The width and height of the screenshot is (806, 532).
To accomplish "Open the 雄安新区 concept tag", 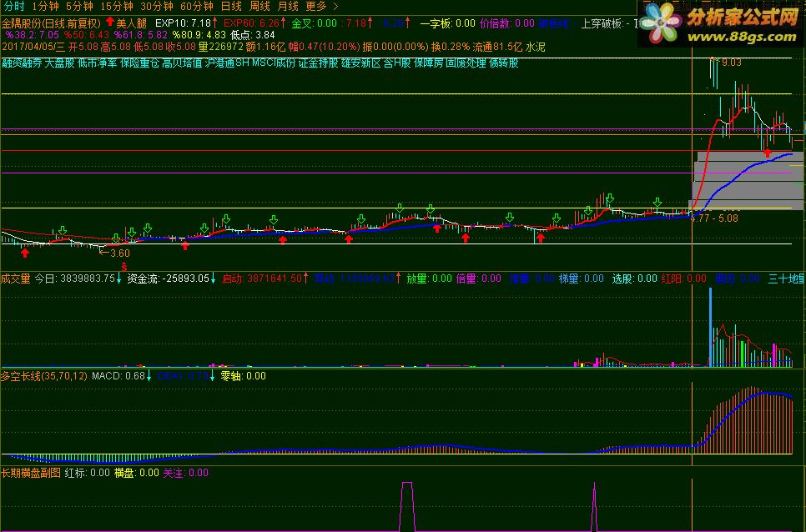I will click(361, 63).
